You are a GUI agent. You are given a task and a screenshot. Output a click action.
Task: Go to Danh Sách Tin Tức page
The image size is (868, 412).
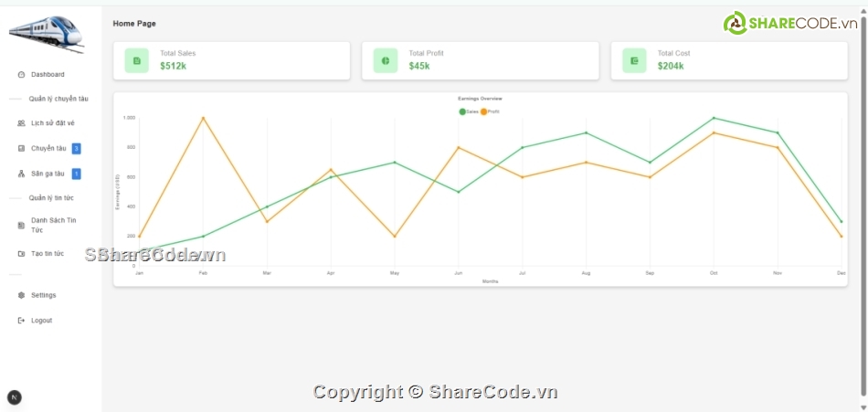pyautogui.click(x=53, y=225)
